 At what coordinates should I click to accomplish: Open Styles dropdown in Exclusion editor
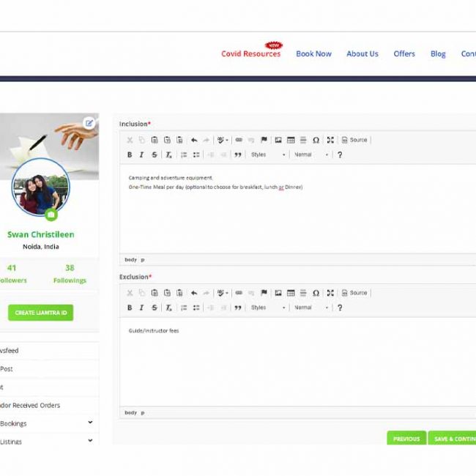pyautogui.click(x=268, y=308)
